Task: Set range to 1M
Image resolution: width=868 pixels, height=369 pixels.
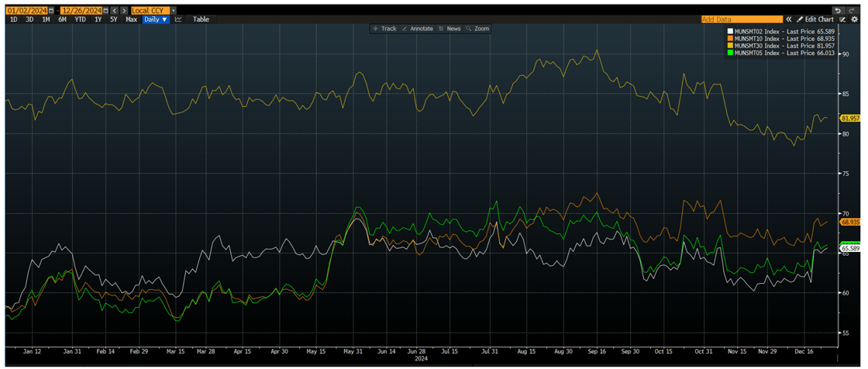Action: point(46,19)
